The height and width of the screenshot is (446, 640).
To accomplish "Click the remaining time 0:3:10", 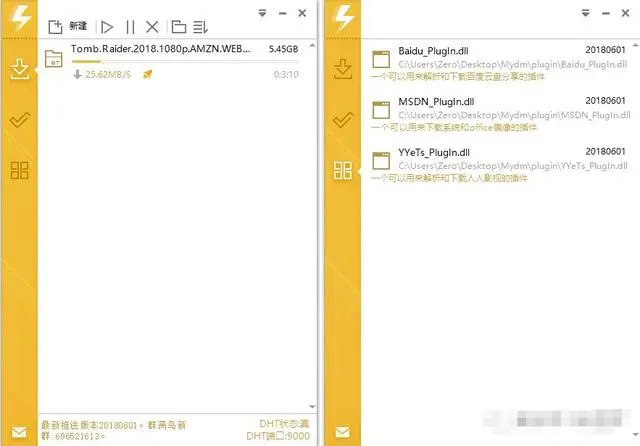I will 286,74.
